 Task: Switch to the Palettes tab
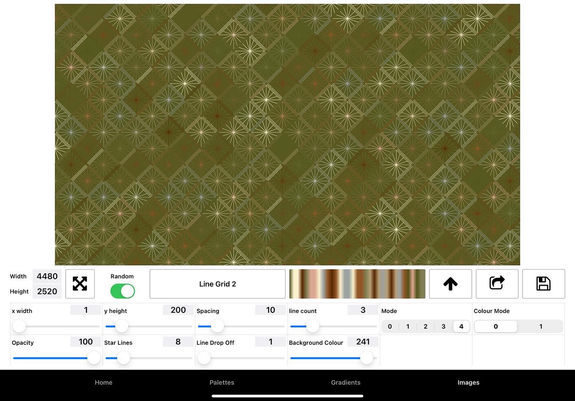tap(222, 382)
